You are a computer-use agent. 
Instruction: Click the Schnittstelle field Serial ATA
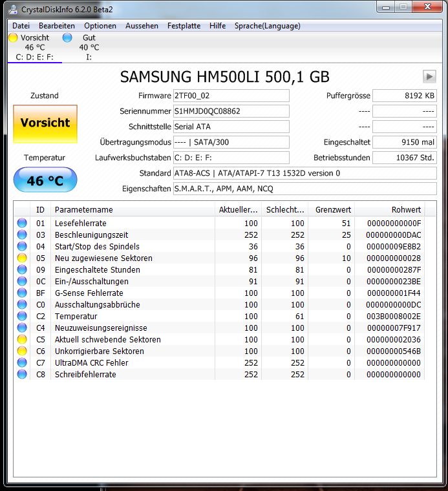[231, 127]
